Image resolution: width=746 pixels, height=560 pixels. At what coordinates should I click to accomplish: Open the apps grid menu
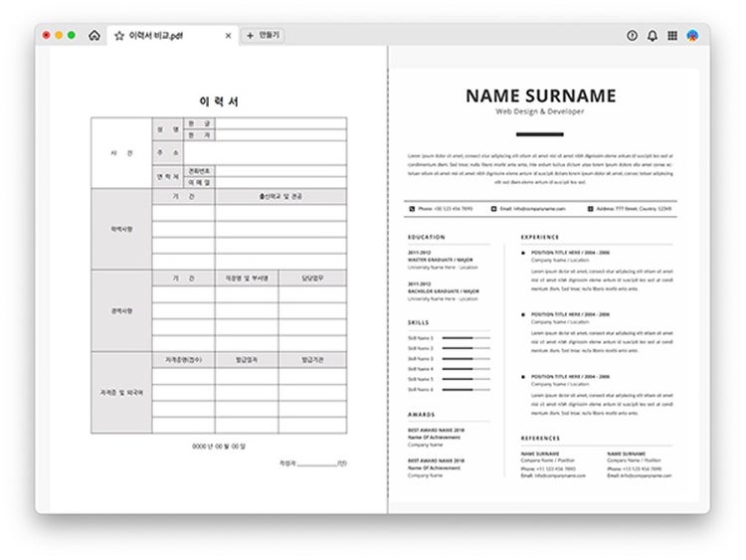pyautogui.click(x=672, y=35)
